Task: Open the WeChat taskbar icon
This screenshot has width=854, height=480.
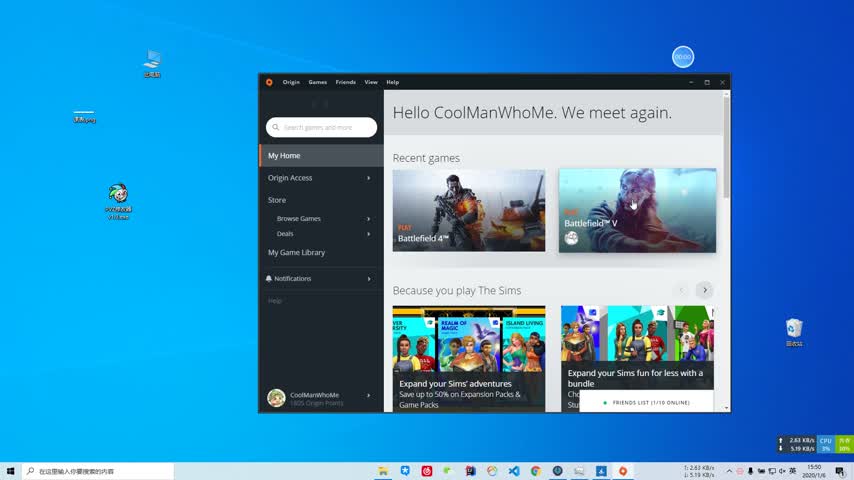Action: [448, 471]
